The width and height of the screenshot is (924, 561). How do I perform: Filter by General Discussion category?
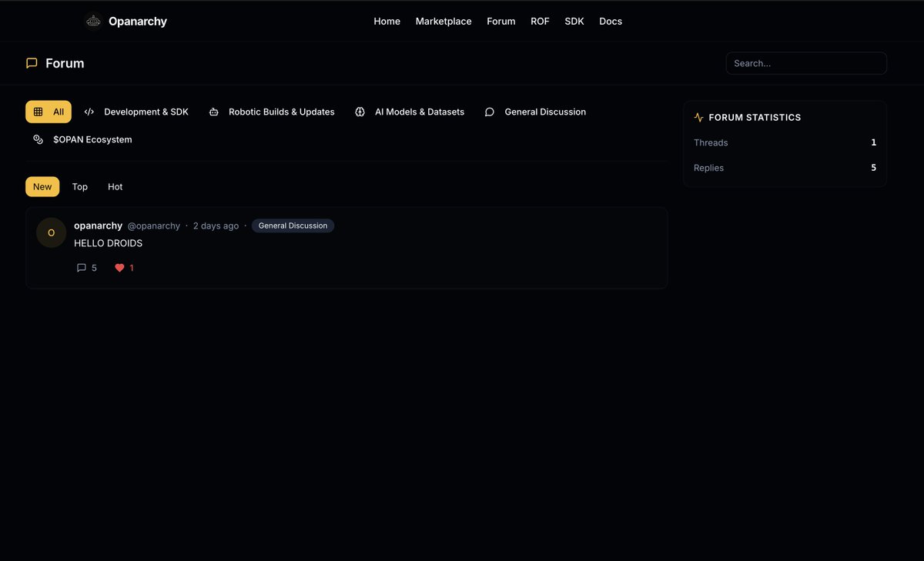point(535,112)
